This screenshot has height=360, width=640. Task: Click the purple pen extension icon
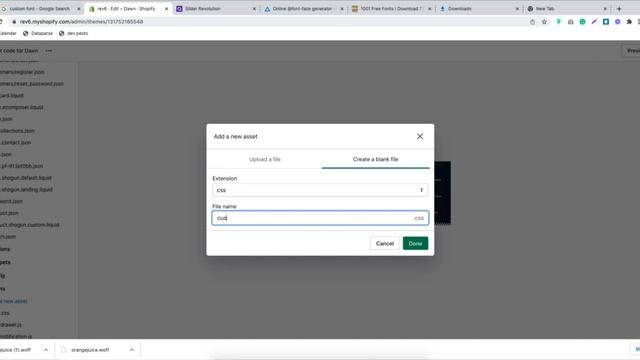[594, 22]
